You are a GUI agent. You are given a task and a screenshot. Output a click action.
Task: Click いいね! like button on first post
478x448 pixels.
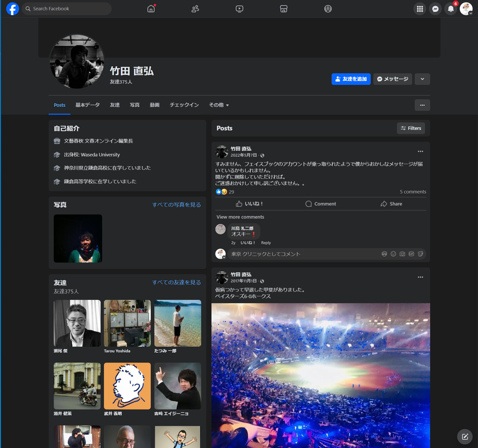tap(249, 204)
